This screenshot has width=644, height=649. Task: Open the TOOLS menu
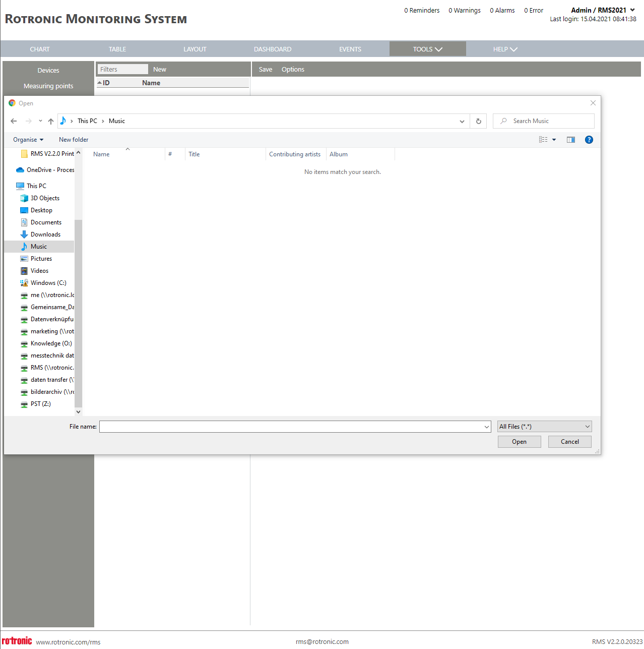tap(428, 49)
